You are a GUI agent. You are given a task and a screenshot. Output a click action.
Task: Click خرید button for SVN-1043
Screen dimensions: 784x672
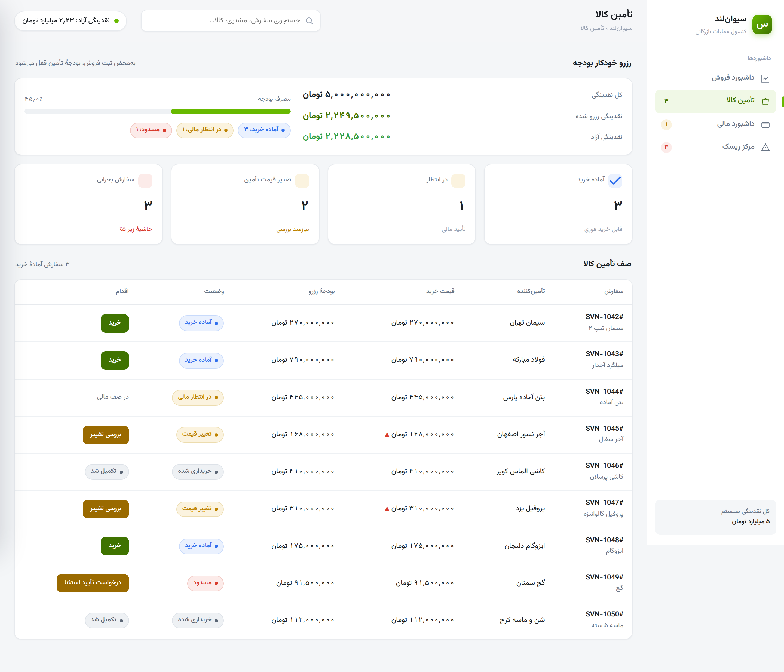click(115, 360)
